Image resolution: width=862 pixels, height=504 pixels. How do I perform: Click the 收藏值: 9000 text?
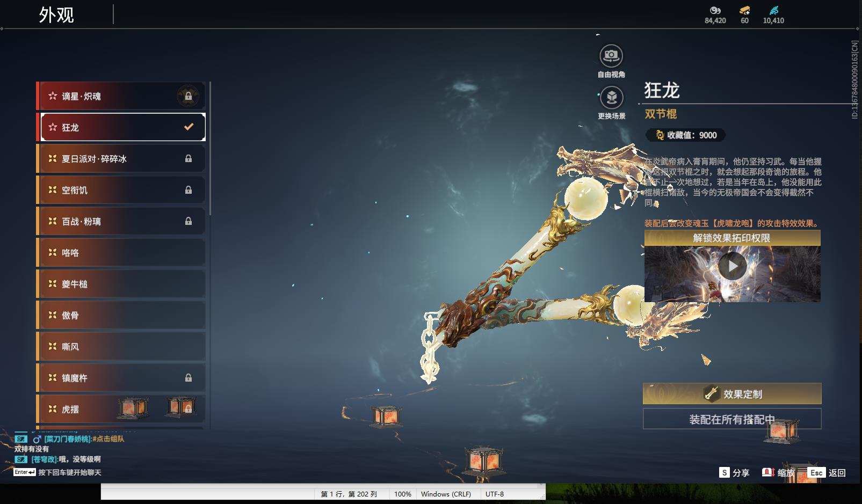coord(692,135)
